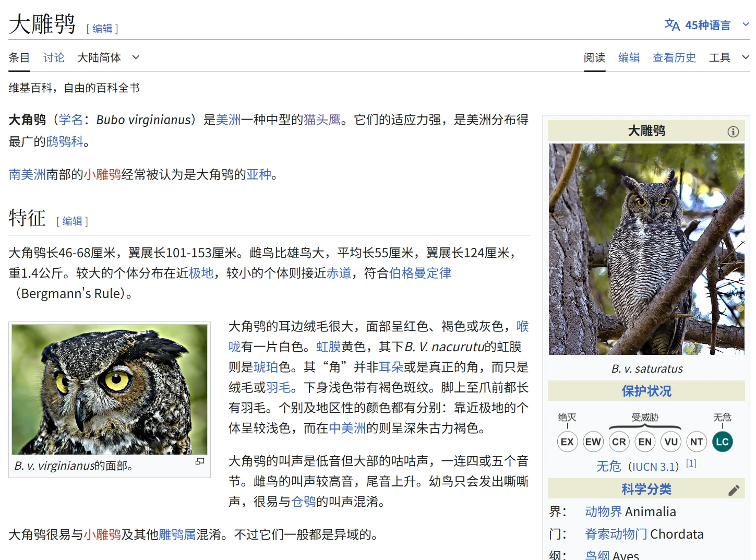Click the NT near threatened circle
Screen dimensions: 756x560
pos(697,442)
